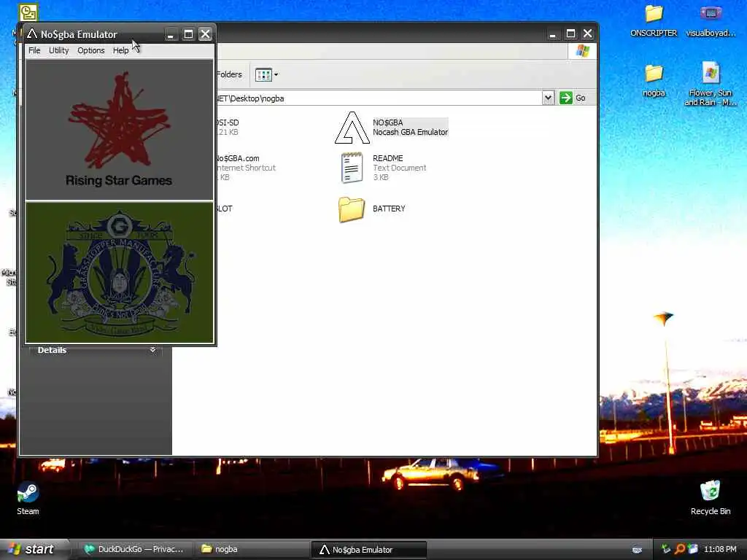
Task: Click the Rising Star Games top screen
Action: 119,130
